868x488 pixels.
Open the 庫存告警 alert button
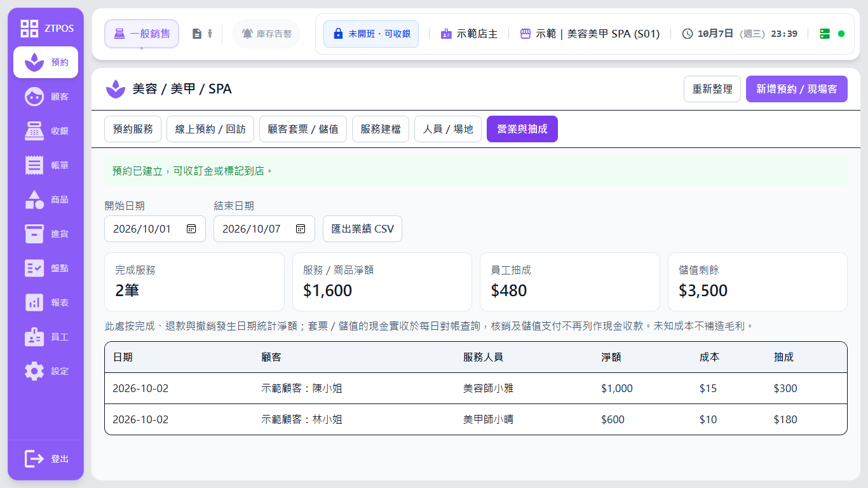click(x=266, y=34)
